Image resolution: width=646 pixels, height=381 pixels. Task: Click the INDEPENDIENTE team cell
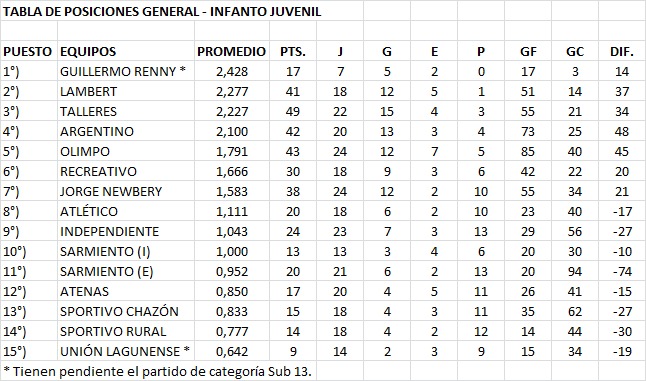(126, 231)
